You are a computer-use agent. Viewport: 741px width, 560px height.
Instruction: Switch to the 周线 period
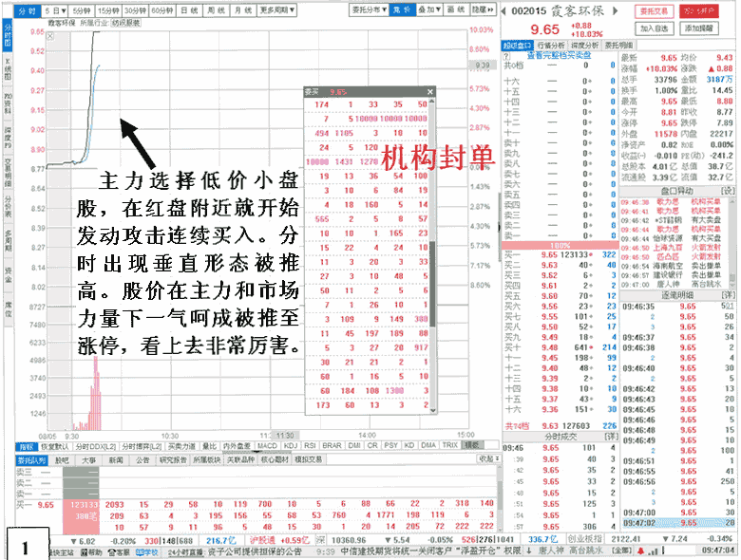click(x=217, y=9)
